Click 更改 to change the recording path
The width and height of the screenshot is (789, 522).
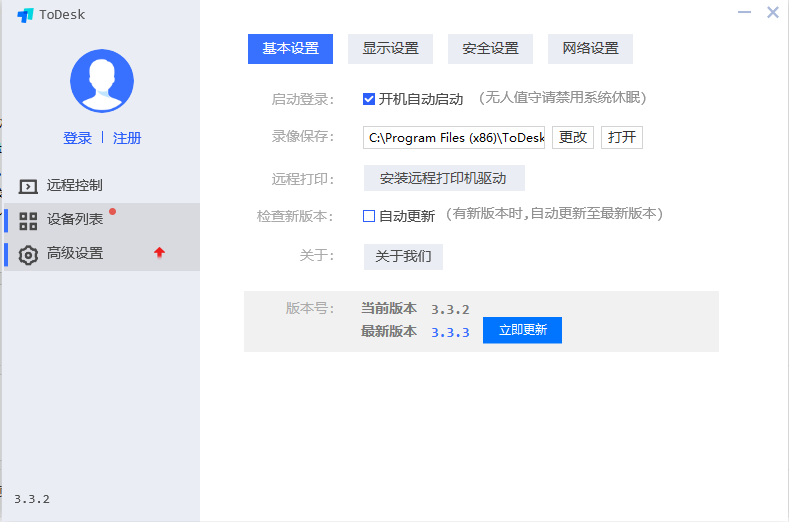[x=573, y=137]
